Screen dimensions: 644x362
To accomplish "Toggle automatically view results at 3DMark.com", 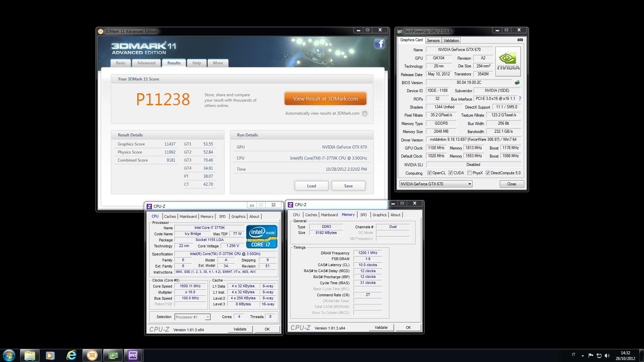I will tap(365, 114).
